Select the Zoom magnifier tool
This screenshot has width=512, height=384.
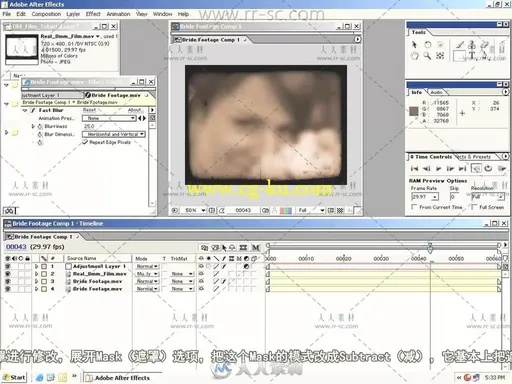tap(427, 56)
